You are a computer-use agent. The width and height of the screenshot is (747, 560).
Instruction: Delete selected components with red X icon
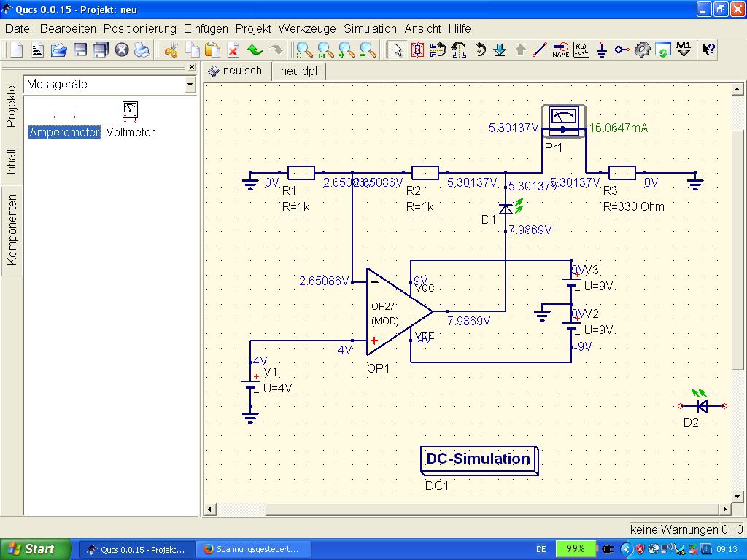pos(233,50)
